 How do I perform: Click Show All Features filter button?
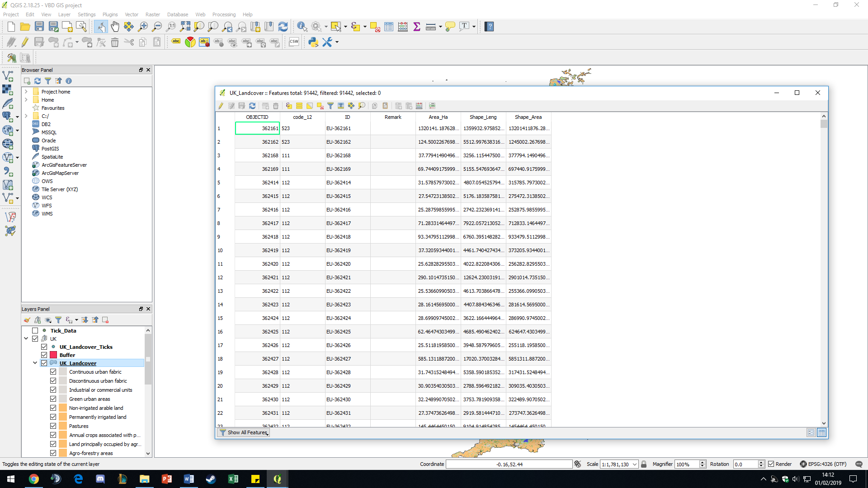tap(244, 432)
